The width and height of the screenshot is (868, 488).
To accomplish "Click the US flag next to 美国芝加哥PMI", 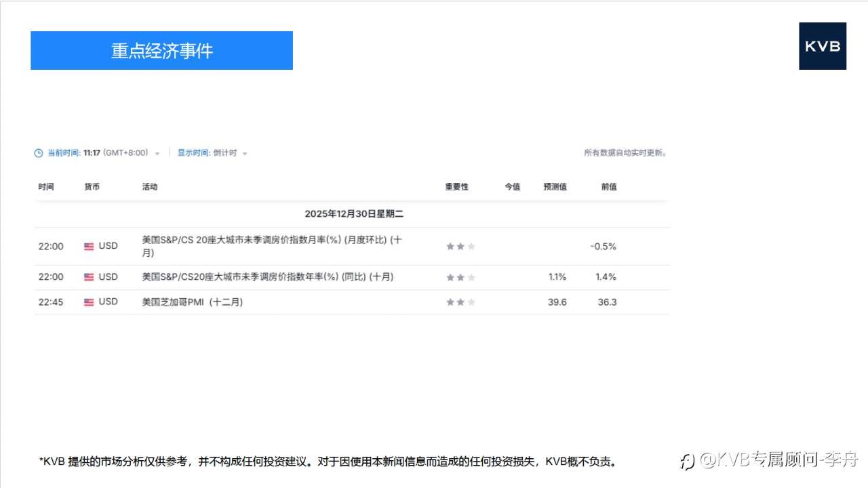I will pyautogui.click(x=90, y=302).
